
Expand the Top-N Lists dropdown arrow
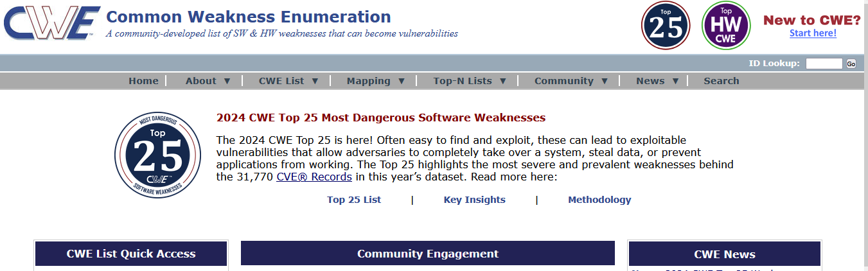(x=503, y=81)
